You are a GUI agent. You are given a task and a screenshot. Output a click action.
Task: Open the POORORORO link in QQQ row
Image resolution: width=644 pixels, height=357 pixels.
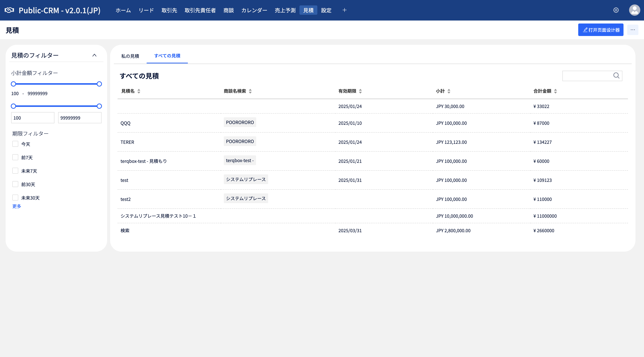[239, 122]
